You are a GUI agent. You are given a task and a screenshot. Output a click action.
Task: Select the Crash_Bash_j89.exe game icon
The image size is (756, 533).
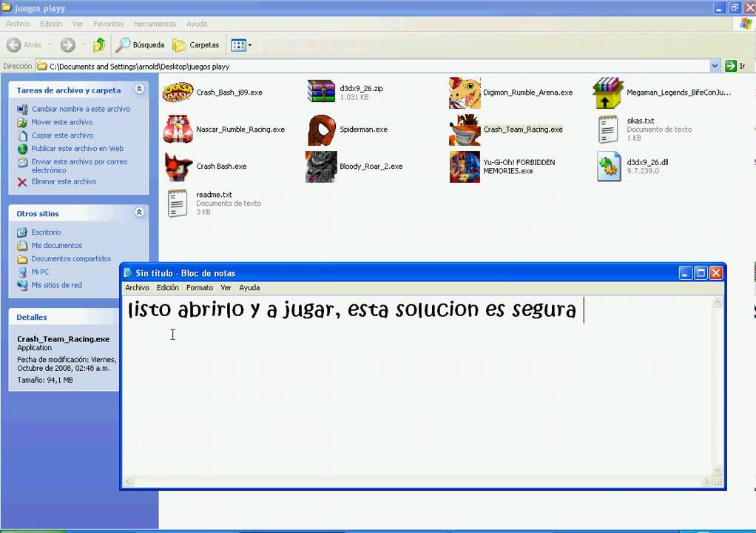[x=178, y=92]
